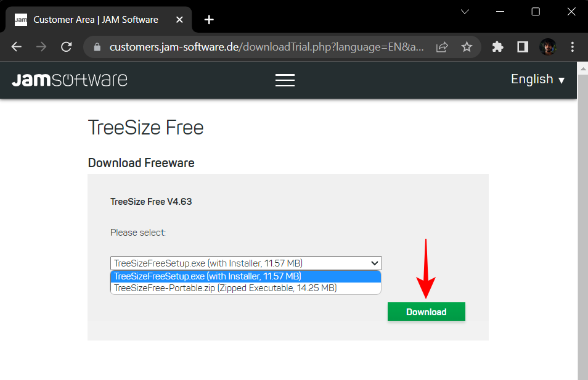This screenshot has height=380, width=588.
Task: Open the browser side panel icon
Action: [x=522, y=46]
